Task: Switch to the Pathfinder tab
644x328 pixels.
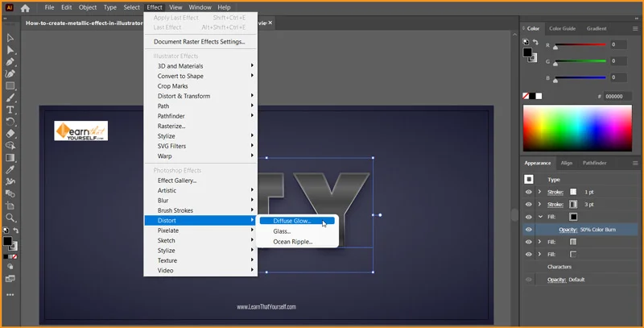Action: click(x=594, y=163)
